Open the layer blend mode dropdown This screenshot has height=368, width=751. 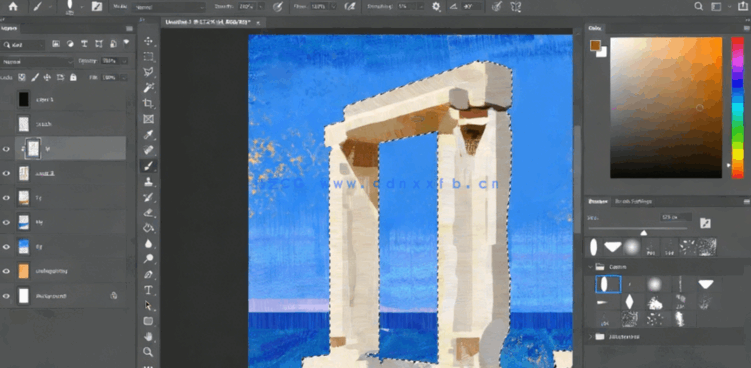click(x=37, y=61)
